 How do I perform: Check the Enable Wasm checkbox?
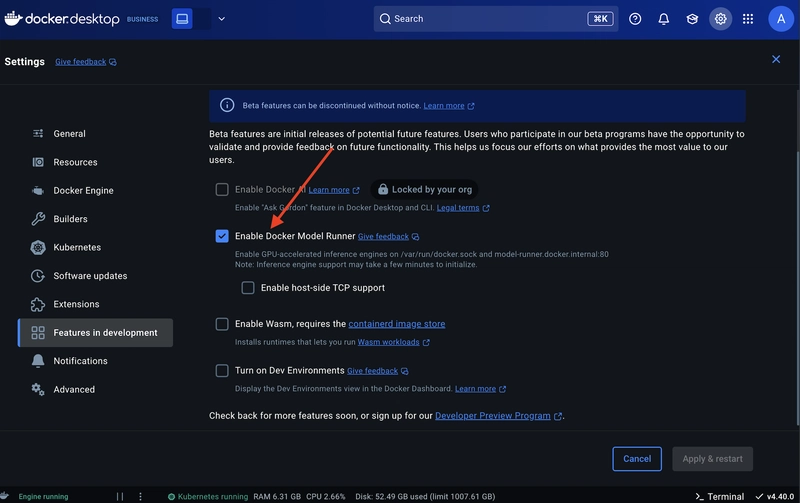point(222,324)
